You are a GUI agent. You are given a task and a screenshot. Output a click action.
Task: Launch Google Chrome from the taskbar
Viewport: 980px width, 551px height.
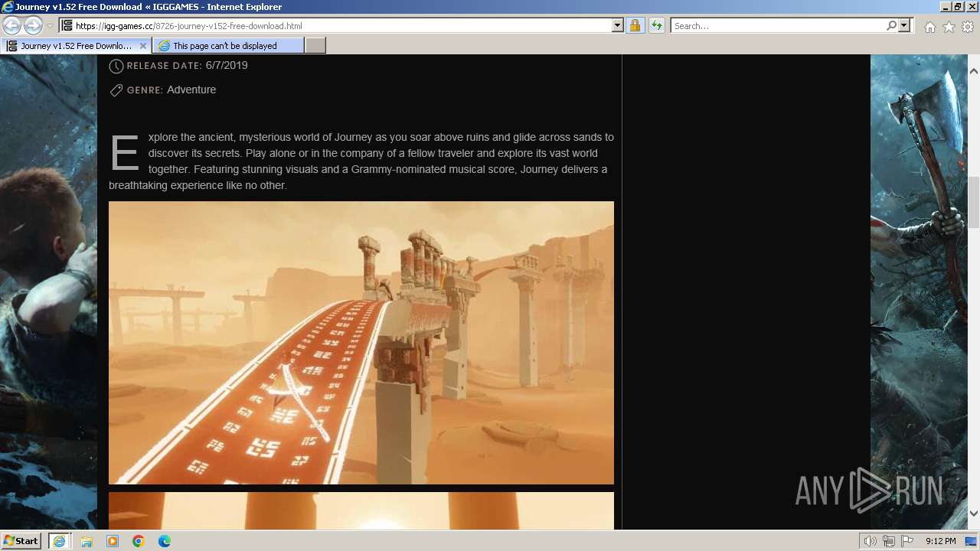[139, 541]
